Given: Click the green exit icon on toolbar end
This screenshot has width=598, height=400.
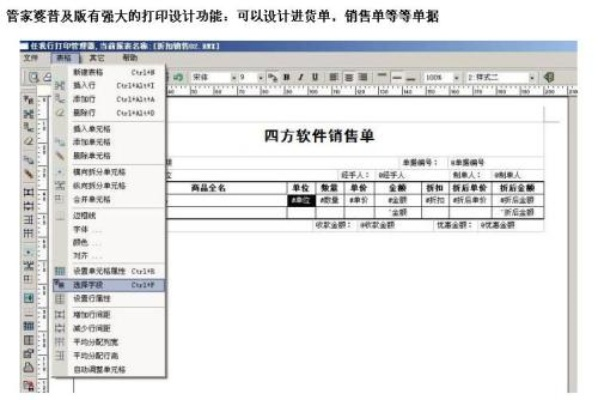Looking at the screenshot, I should coord(549,77).
